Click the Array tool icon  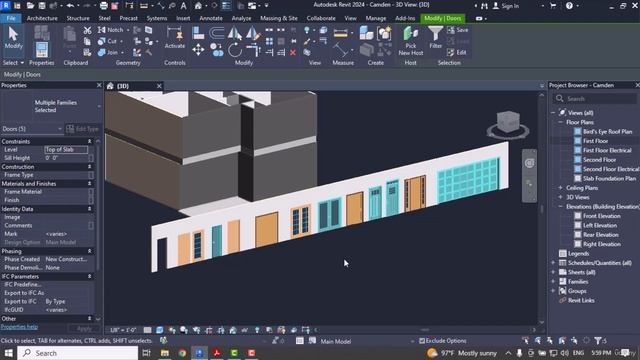[x=269, y=41]
